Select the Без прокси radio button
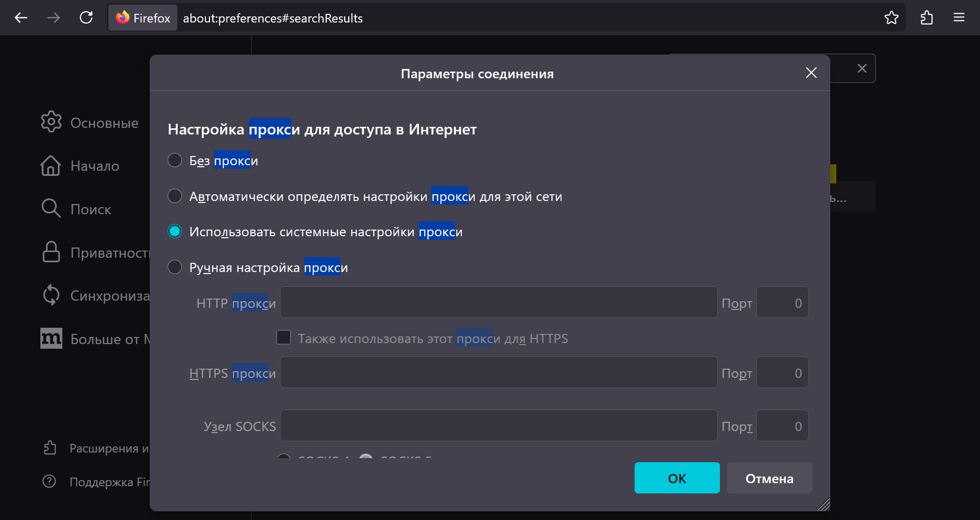Viewport: 980px width, 520px height. tap(175, 161)
